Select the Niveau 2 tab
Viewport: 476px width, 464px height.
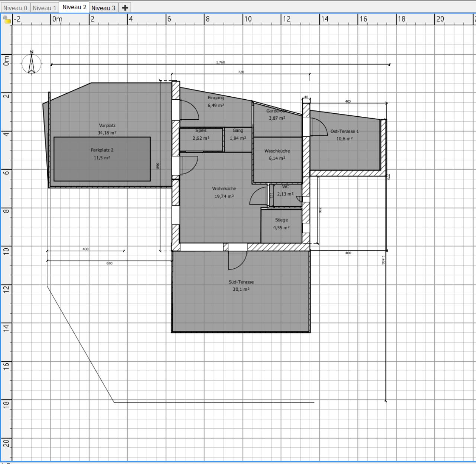(74, 7)
